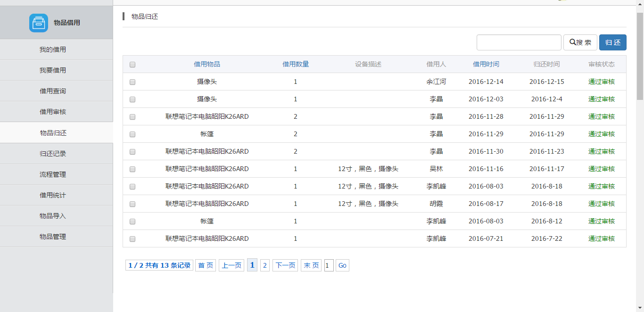Click the search text input field
The height and width of the screenshot is (312, 644).
coord(519,42)
